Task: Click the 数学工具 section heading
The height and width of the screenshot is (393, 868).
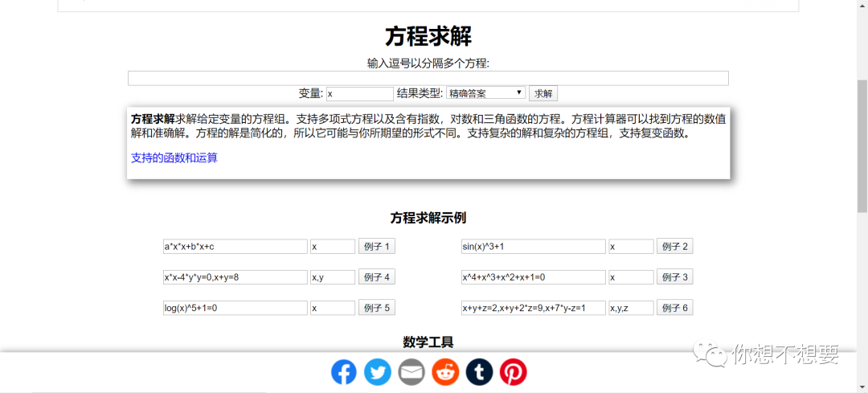Action: click(x=428, y=342)
